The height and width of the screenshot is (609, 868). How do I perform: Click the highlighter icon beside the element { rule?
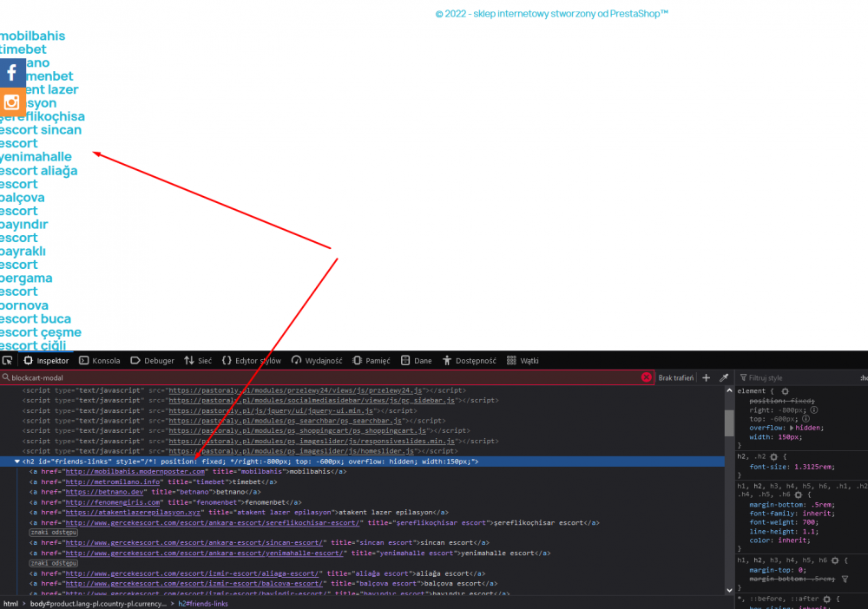click(786, 391)
